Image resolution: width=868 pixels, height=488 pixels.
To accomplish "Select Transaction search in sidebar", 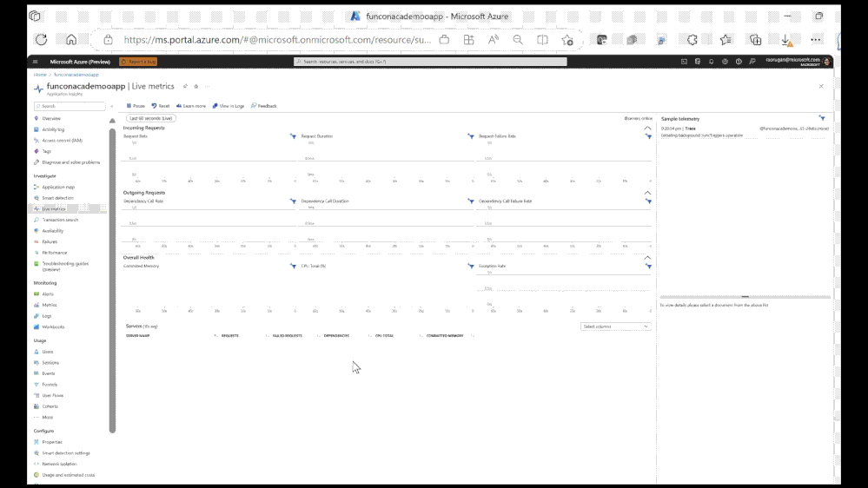I will [60, 220].
